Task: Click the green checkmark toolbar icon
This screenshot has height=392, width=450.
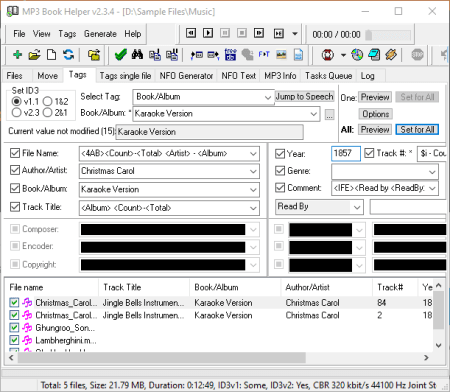Action: (120, 55)
